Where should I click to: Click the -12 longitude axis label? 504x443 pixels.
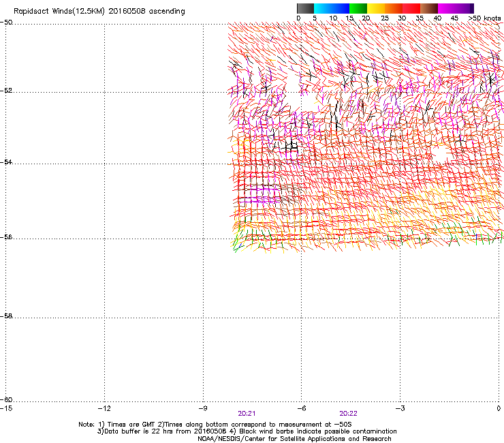click(104, 408)
